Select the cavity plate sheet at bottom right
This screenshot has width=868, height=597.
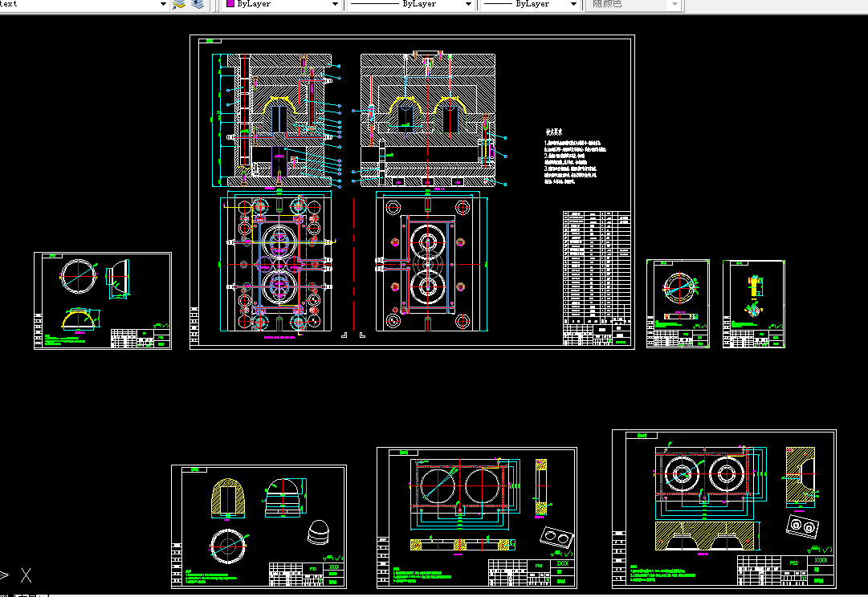point(724,509)
